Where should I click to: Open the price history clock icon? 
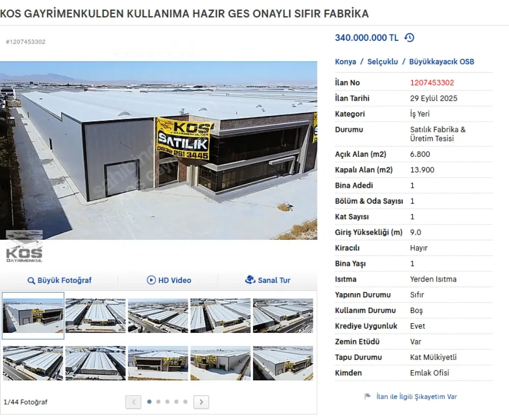coord(409,38)
